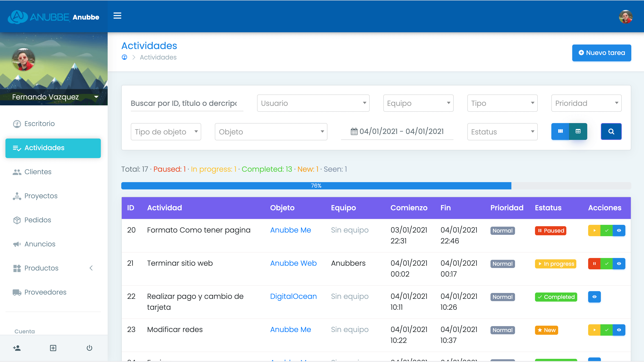The height and width of the screenshot is (362, 644).
Task: Toggle the kanban view layout button
Action: (x=560, y=131)
